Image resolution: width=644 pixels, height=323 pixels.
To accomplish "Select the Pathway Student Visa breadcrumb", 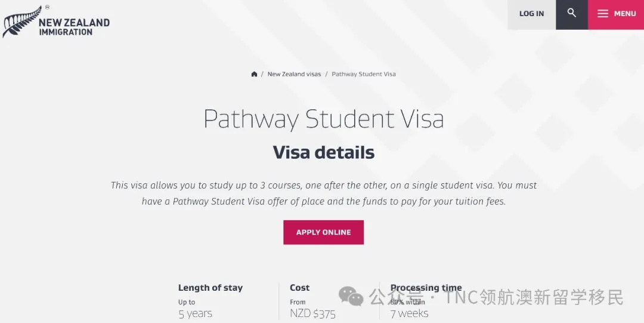I will tap(364, 74).
